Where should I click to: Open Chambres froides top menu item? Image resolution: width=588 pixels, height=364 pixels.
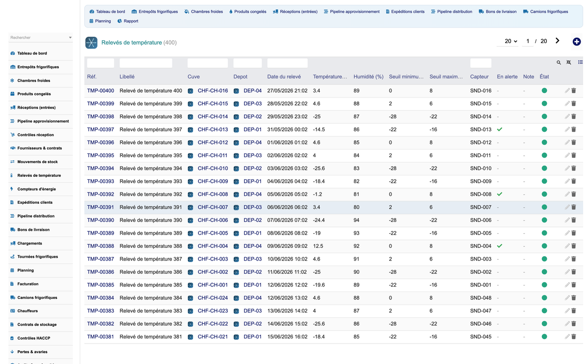click(203, 12)
